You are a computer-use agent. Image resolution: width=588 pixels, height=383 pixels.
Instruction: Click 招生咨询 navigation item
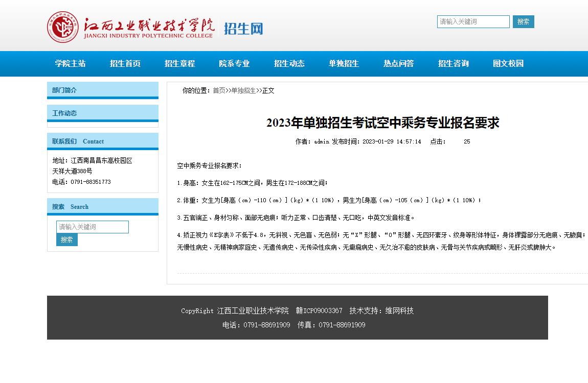(x=454, y=64)
